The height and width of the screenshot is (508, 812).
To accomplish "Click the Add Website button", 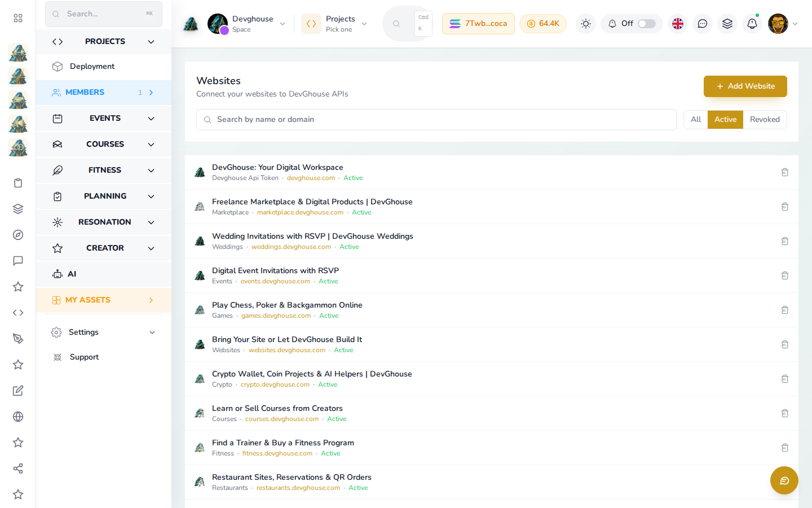I will (745, 86).
